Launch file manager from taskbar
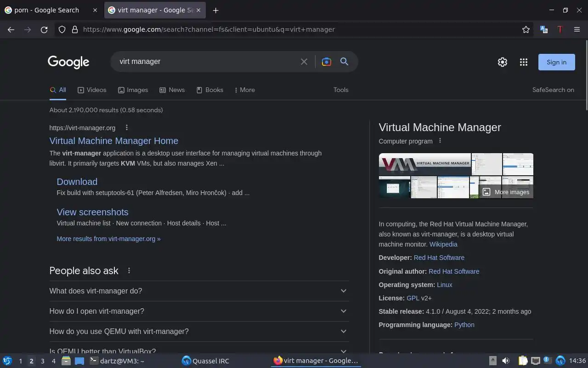 coord(66,361)
